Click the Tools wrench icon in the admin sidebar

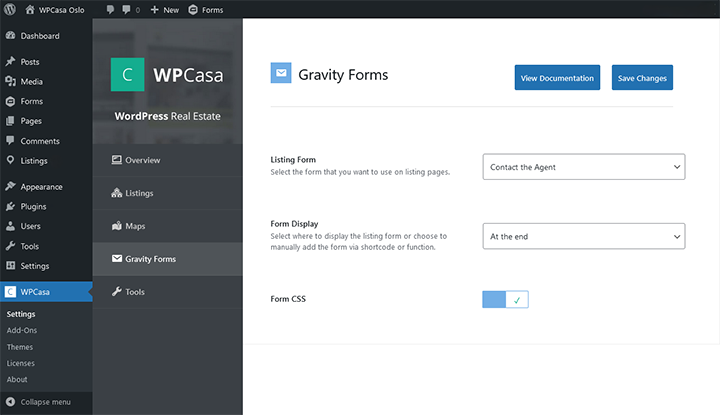click(x=10, y=246)
